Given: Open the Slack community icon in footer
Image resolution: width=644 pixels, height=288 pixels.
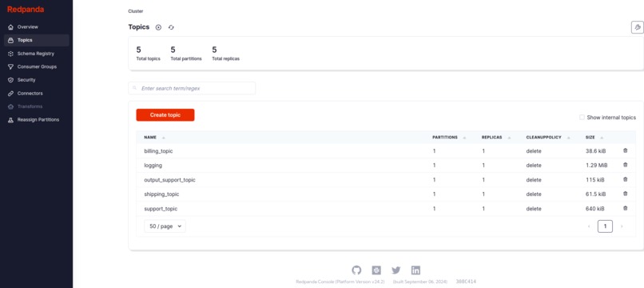Looking at the screenshot, I should (376, 270).
